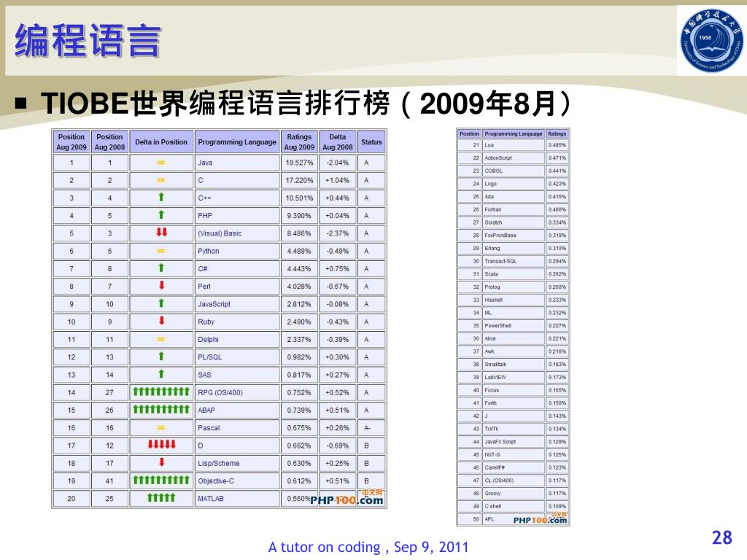
Task: Click the 'MATLAB' language cell
Action: pyautogui.click(x=237, y=499)
